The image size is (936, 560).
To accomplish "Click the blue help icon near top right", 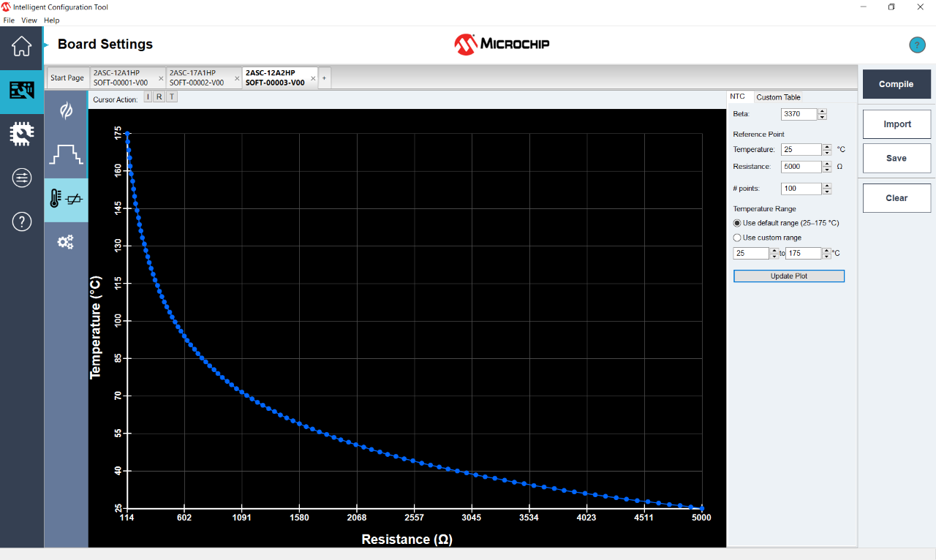I will (x=917, y=45).
